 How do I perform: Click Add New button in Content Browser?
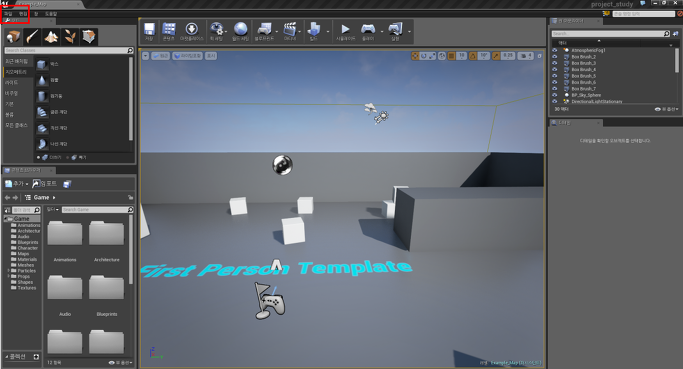pos(17,184)
